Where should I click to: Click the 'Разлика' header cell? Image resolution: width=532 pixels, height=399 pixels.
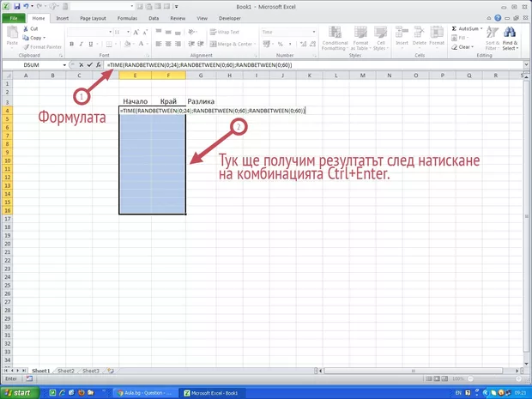(x=201, y=101)
